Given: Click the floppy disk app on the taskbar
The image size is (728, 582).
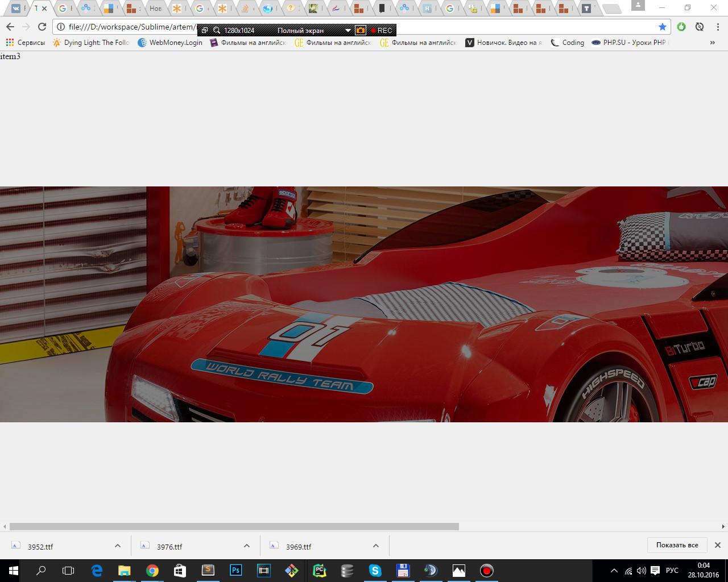Looking at the screenshot, I should coord(403,571).
